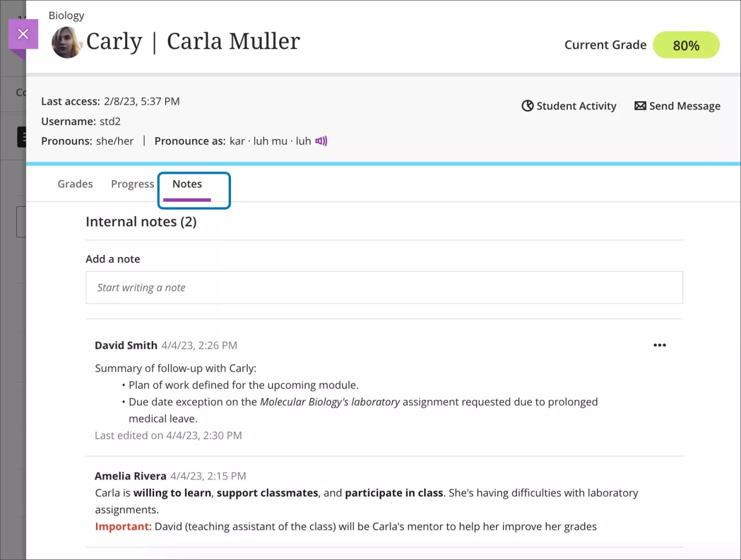Click the Biology course name
This screenshot has height=560, width=741.
coord(66,16)
